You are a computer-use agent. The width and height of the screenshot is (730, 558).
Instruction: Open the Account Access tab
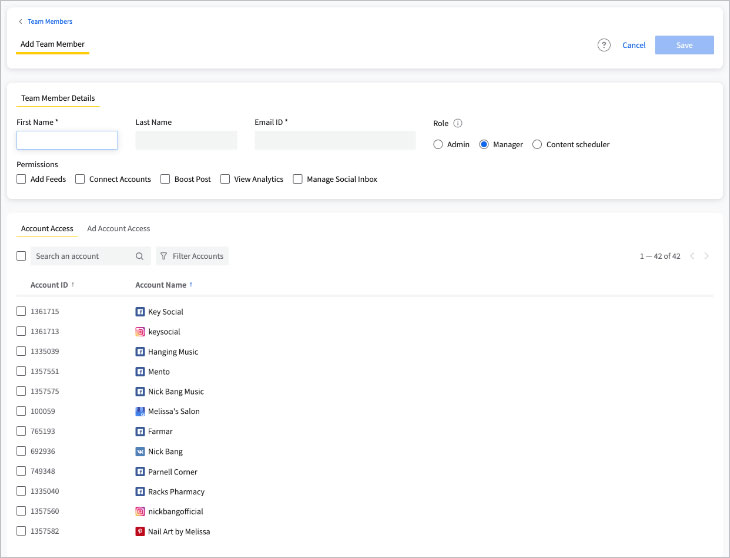(x=47, y=228)
